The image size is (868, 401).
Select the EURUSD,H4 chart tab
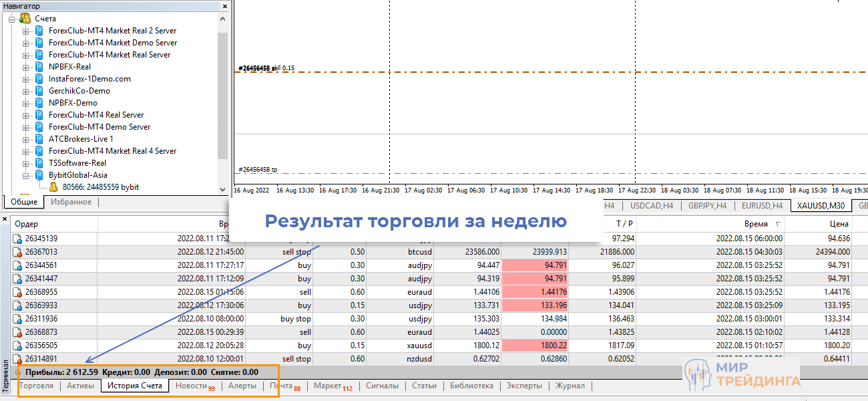761,206
